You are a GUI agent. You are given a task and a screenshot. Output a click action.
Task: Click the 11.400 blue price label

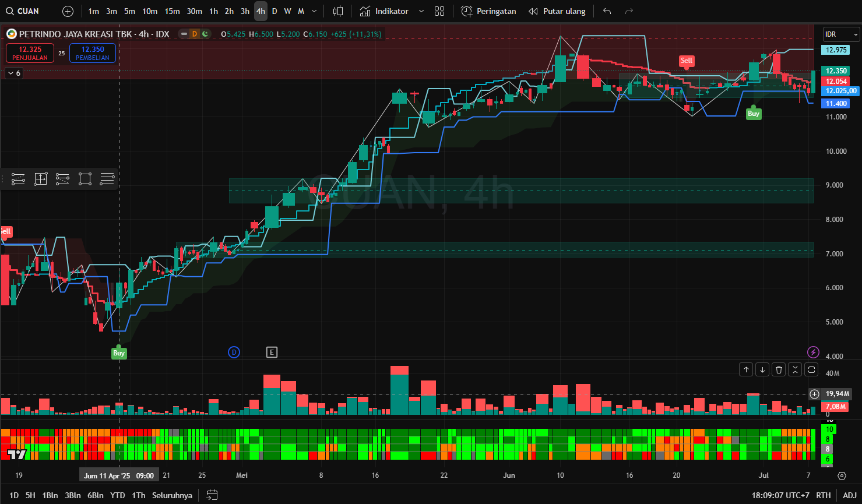836,104
